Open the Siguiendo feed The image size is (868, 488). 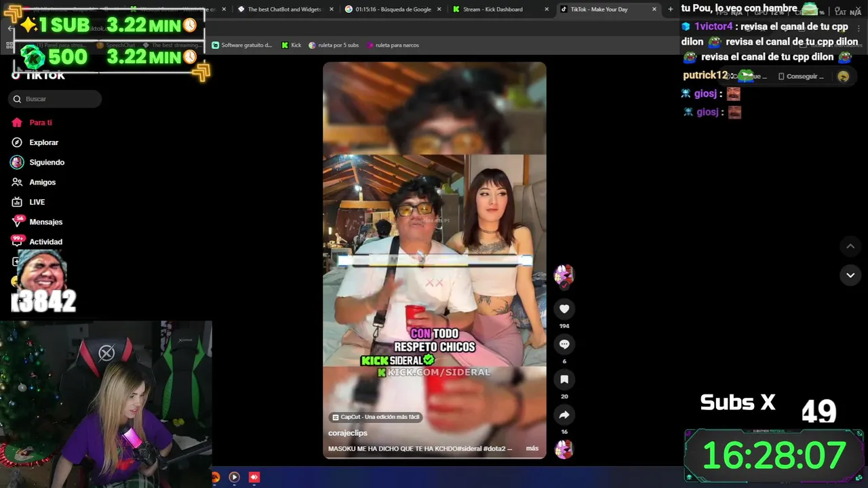click(38, 162)
